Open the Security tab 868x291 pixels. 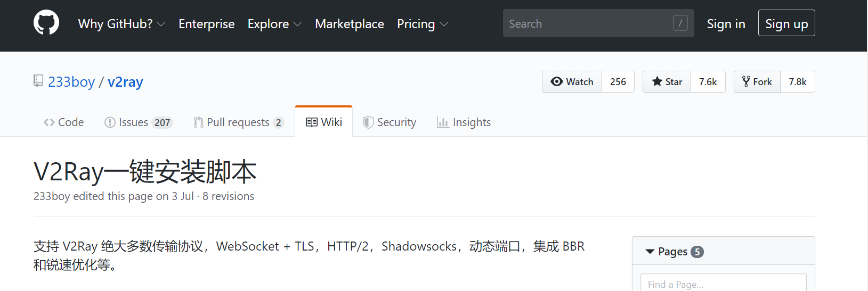pyautogui.click(x=390, y=122)
